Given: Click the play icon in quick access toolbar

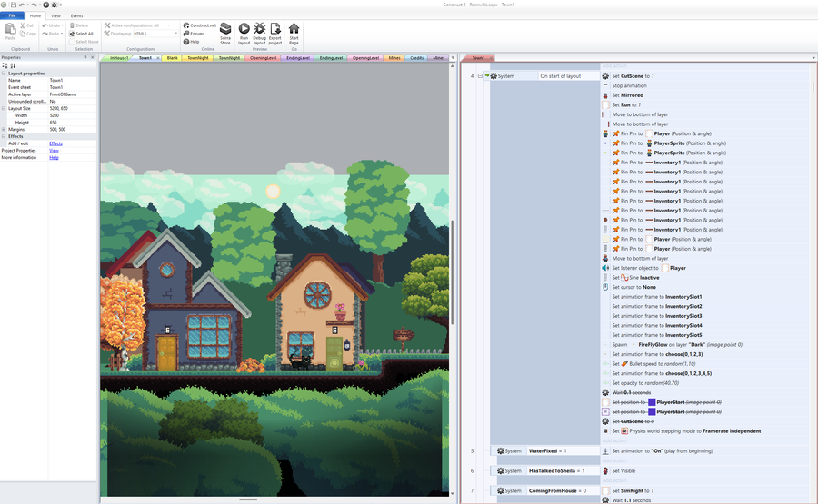Looking at the screenshot, I should click(x=46, y=5).
